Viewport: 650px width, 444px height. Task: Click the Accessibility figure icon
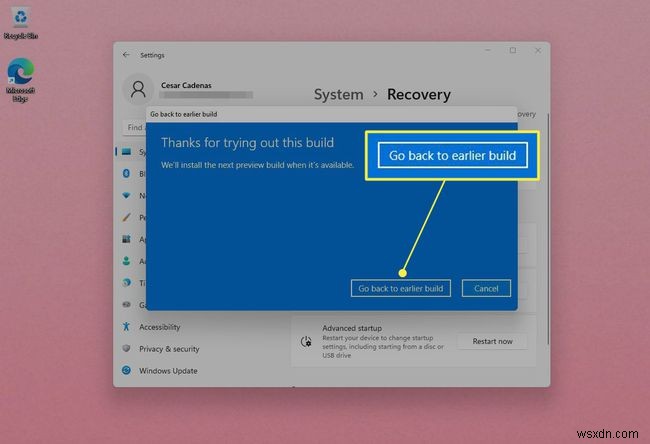tap(126, 327)
